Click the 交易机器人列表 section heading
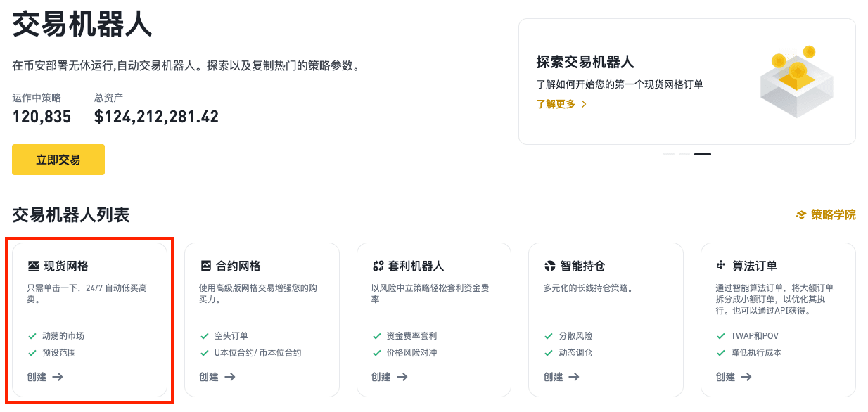868x412 pixels. tap(71, 215)
